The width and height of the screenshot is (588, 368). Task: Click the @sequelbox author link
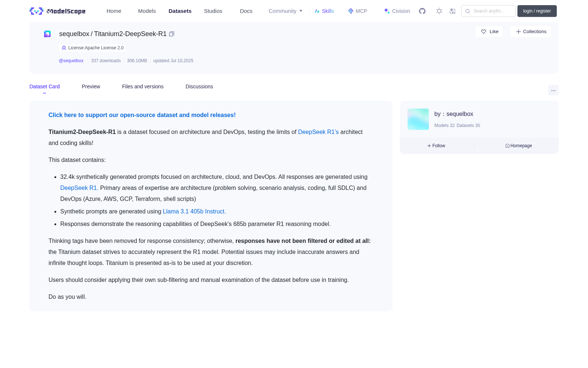(71, 61)
